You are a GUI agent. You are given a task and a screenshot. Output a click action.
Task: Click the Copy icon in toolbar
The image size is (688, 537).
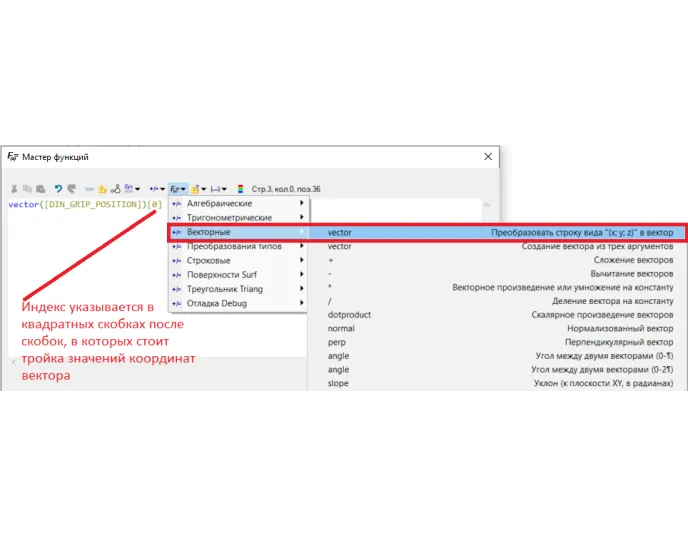(27, 189)
